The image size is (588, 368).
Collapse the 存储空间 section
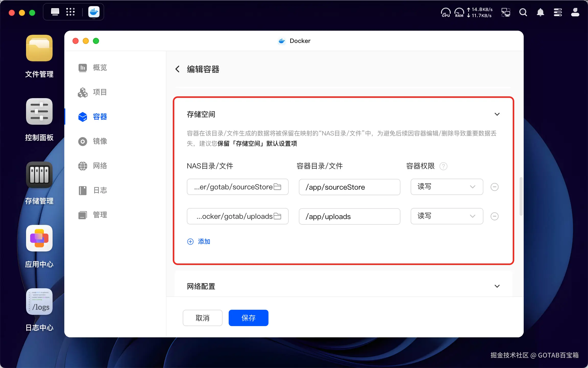[x=497, y=114]
